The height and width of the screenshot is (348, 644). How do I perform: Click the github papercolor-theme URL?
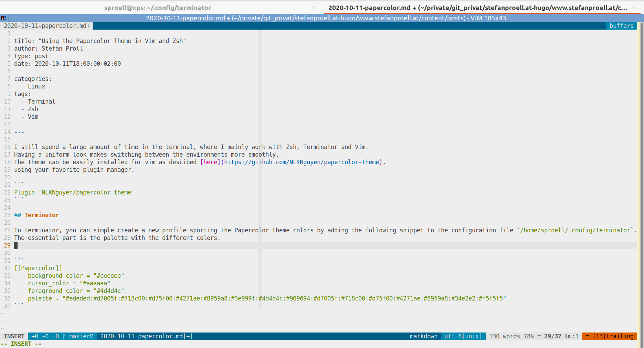pos(302,162)
